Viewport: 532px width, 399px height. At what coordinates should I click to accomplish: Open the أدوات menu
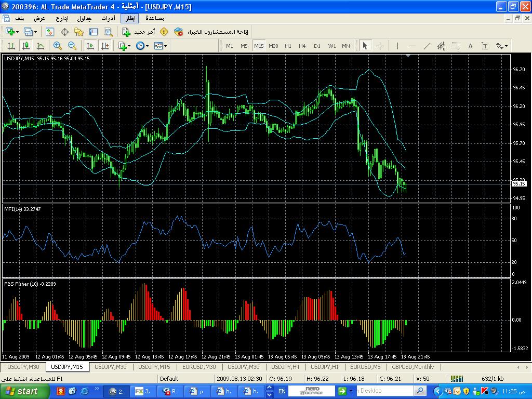click(x=109, y=18)
